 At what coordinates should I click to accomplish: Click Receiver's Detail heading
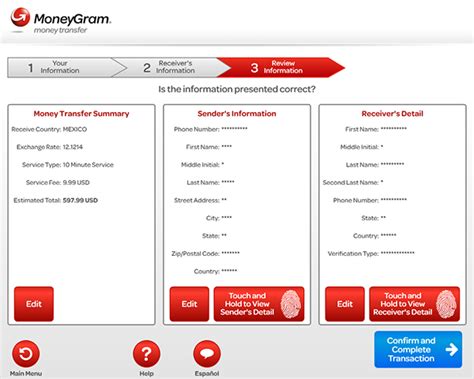tap(392, 114)
